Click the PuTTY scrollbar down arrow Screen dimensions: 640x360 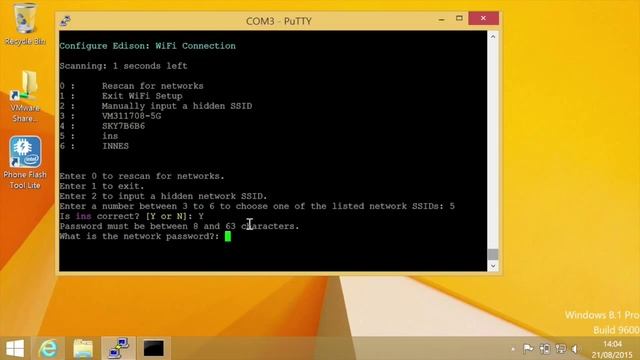[x=493, y=266]
